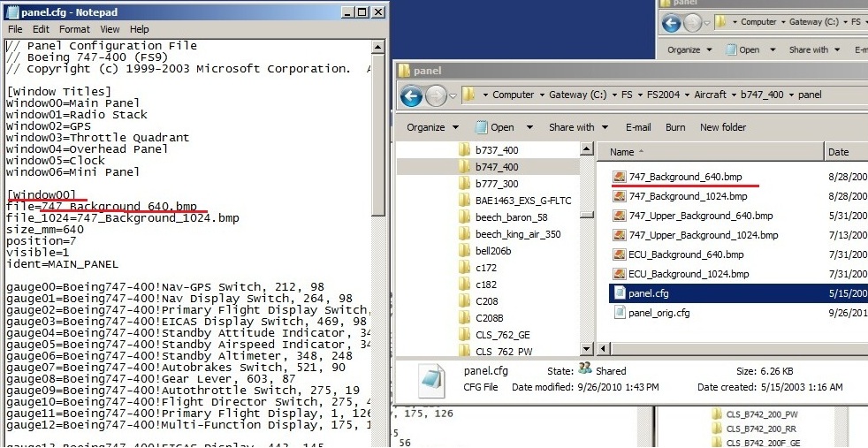Select BAE1463_EXS_G-FLTC folder in tree

coord(522,201)
